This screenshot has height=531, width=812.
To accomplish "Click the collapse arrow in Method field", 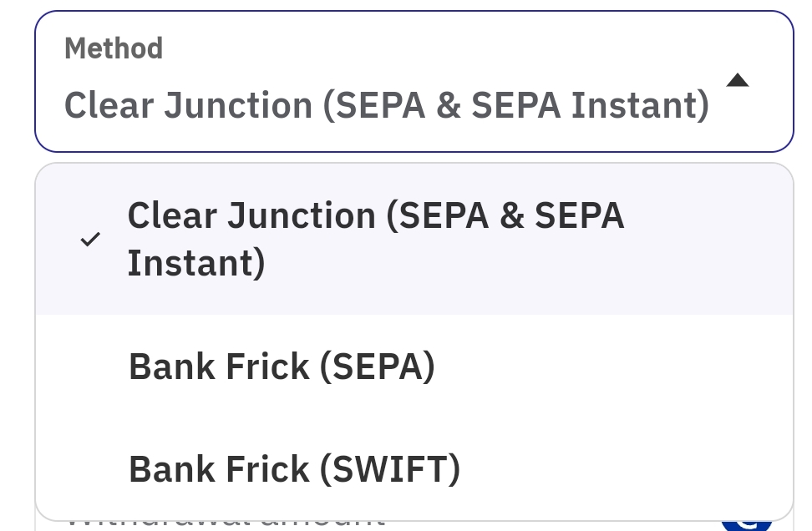I will click(738, 80).
